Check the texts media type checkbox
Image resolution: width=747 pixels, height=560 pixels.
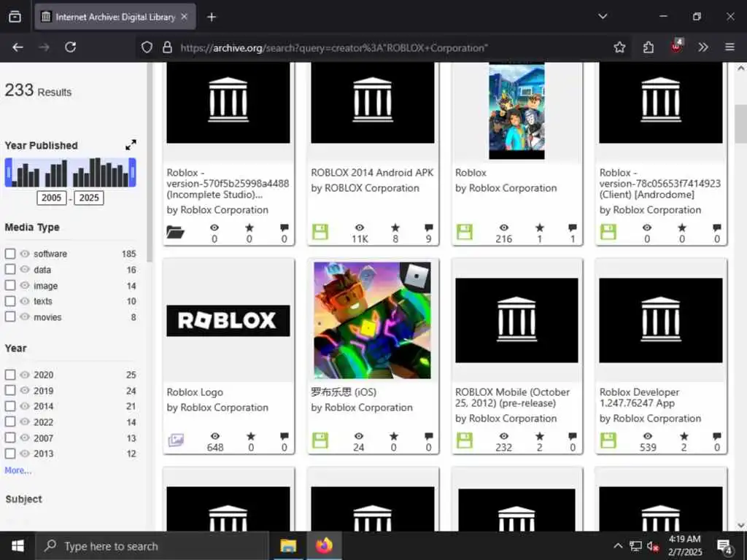[x=10, y=301]
